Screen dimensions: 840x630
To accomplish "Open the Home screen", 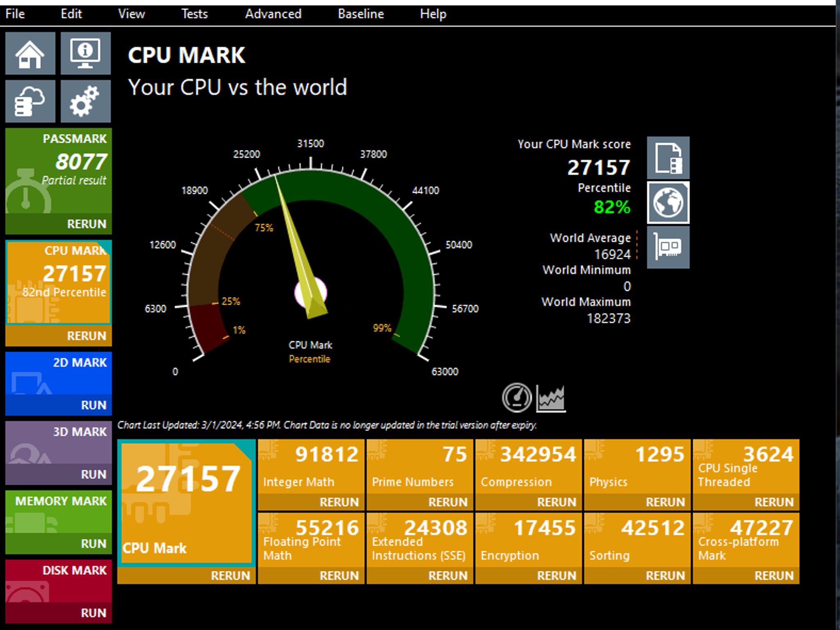I will click(30, 54).
